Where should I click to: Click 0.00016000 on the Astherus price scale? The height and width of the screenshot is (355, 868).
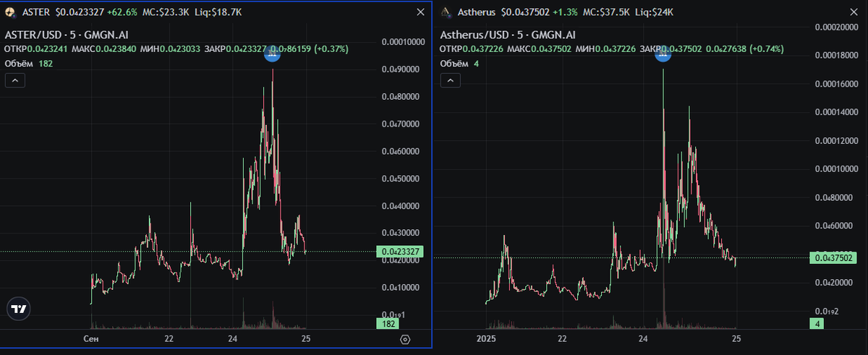(x=838, y=85)
